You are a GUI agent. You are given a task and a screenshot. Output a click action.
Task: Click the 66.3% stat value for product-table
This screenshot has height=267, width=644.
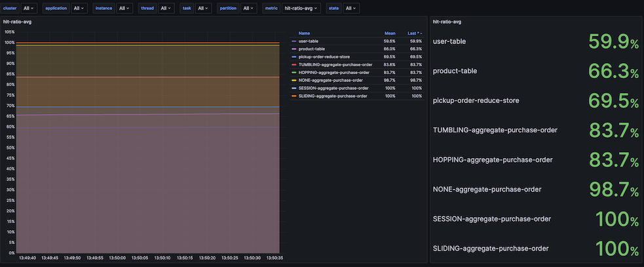[x=614, y=71]
